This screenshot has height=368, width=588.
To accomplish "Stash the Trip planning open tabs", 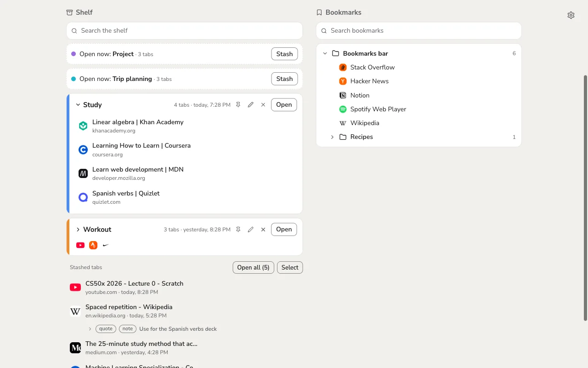I will [x=284, y=79].
